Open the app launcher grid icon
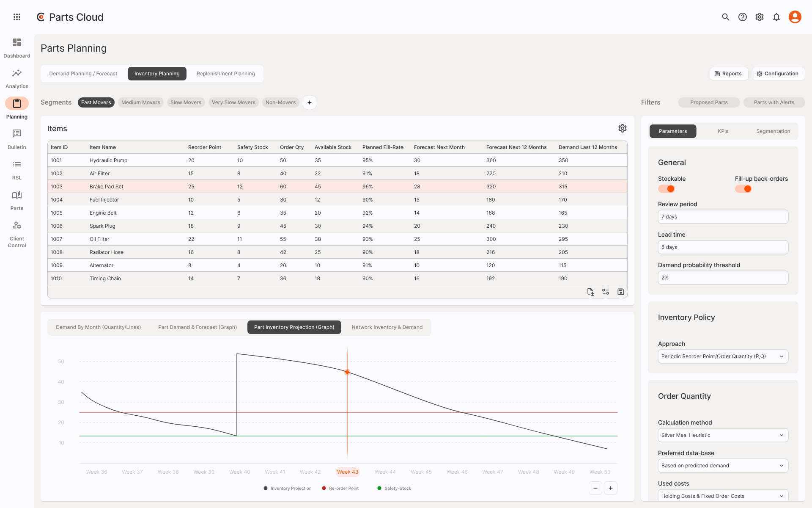The height and width of the screenshot is (508, 812). [x=17, y=17]
